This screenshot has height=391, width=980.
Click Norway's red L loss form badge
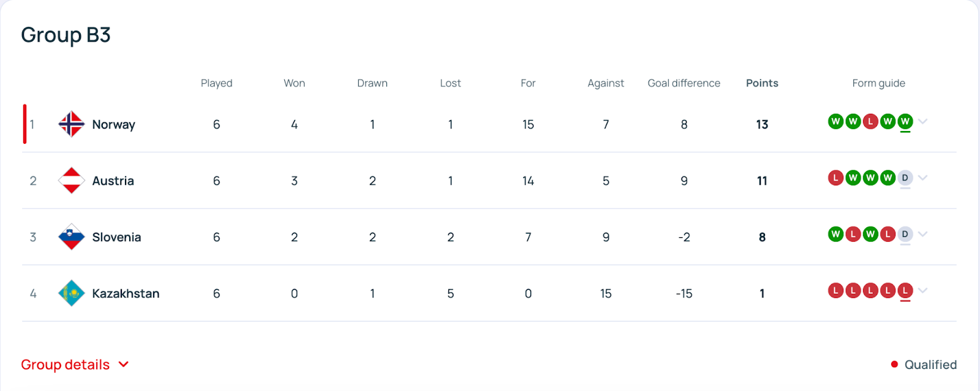[870, 122]
